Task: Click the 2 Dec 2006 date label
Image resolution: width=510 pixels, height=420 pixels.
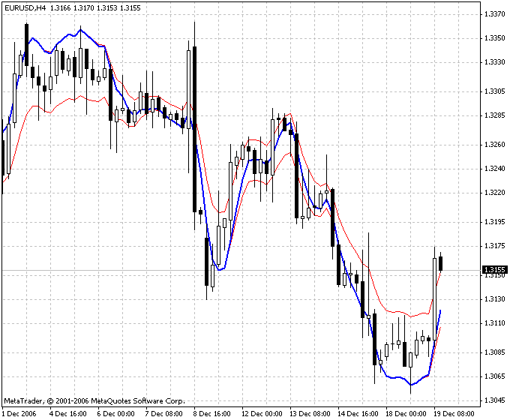Action: click(19, 413)
